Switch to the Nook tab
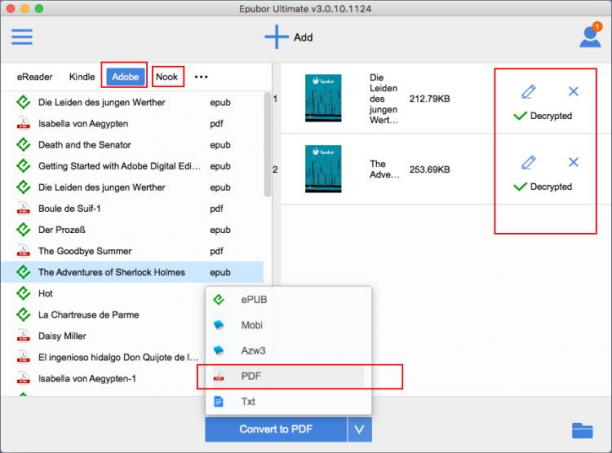This screenshot has height=453, width=612. click(x=167, y=77)
